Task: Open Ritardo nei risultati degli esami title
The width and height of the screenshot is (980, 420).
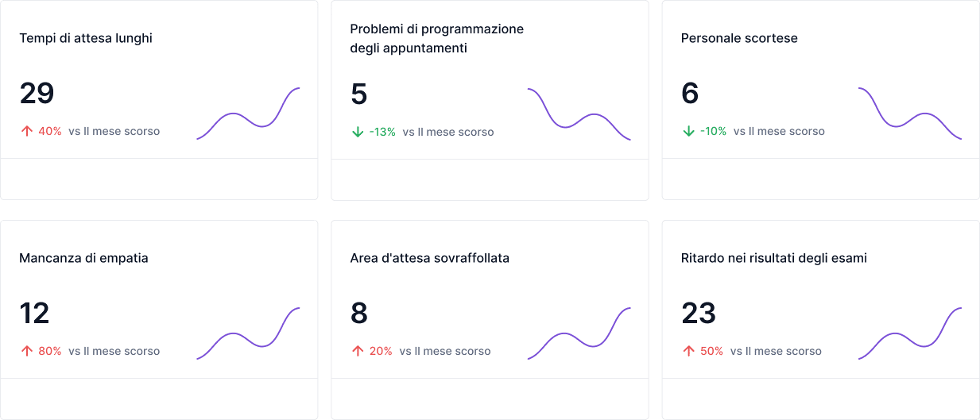Action: 773,258
